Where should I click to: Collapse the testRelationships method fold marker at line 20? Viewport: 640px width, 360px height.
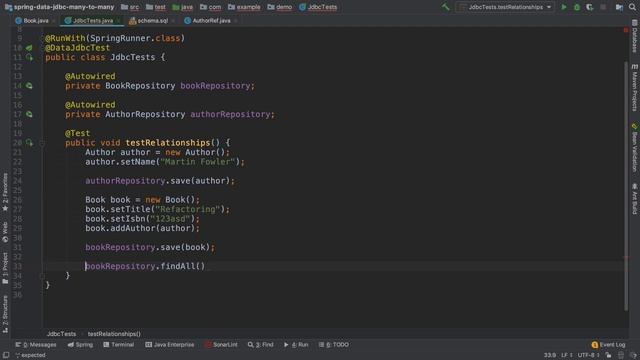(x=42, y=143)
